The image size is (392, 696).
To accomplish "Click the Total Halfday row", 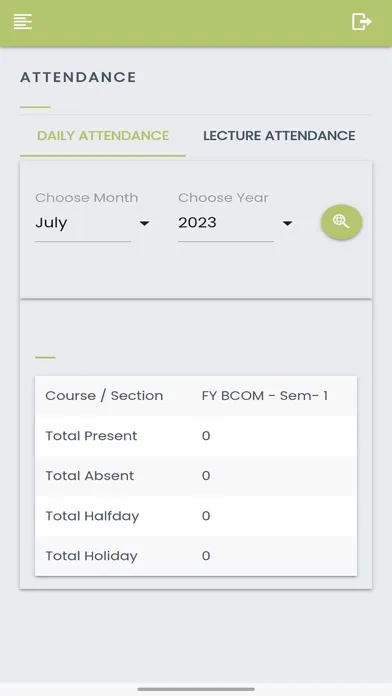I will point(196,516).
